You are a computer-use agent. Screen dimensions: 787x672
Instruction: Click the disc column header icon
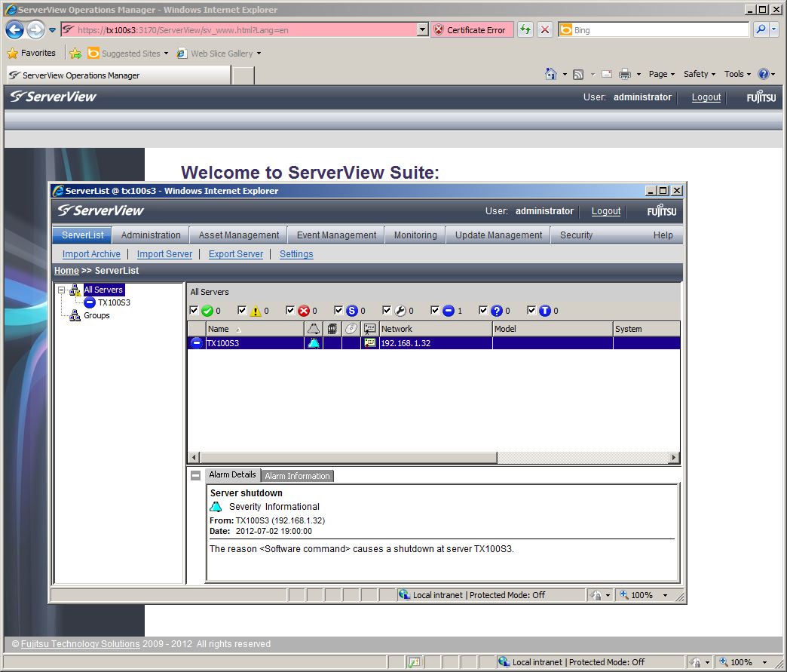351,329
